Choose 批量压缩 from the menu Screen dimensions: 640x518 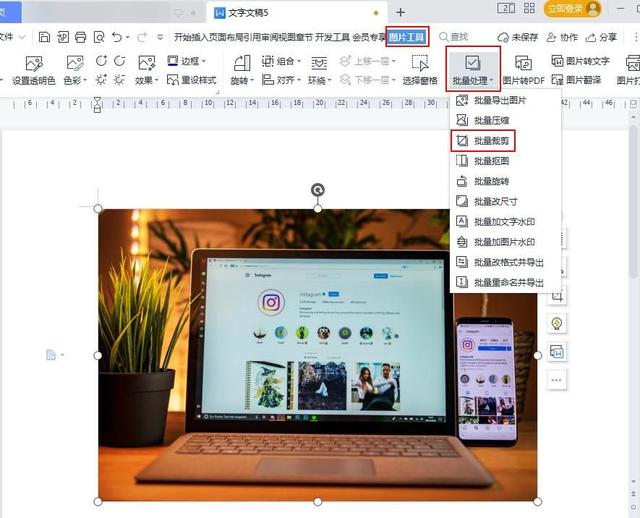[x=505, y=120]
